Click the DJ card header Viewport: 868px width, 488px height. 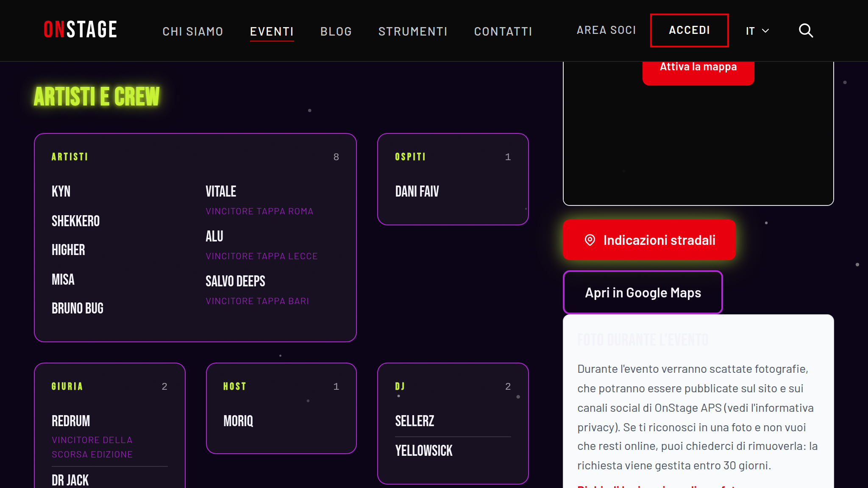pos(400,386)
